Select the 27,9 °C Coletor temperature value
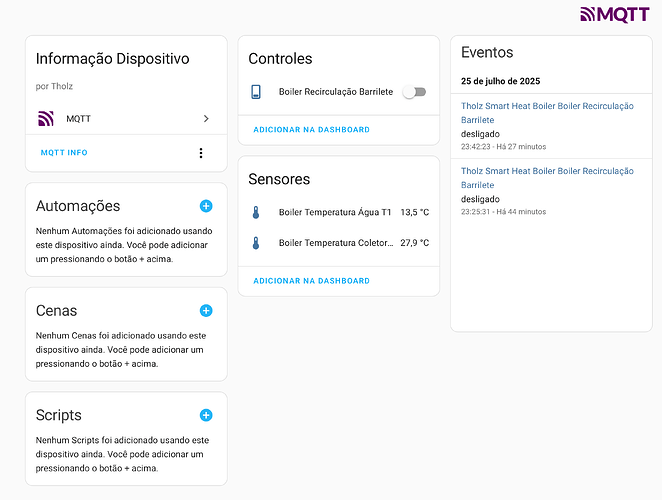 tap(415, 243)
